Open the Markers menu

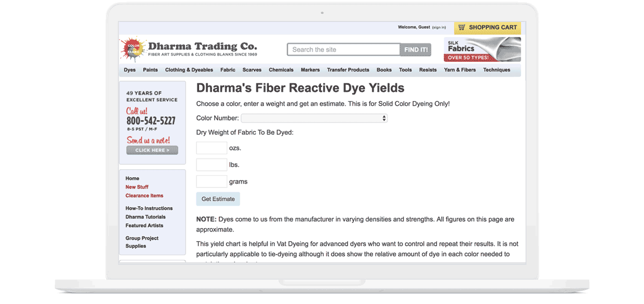(310, 70)
